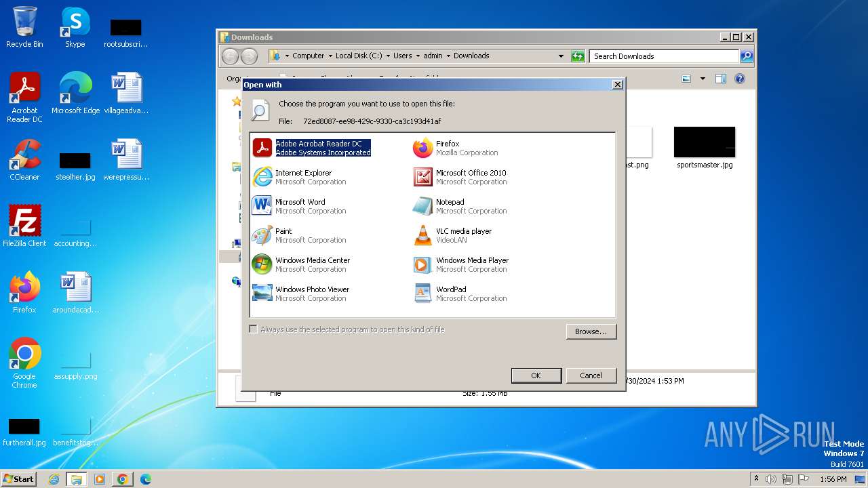
Task: Select Microsoft Edge desktop shortcut
Action: [75, 94]
